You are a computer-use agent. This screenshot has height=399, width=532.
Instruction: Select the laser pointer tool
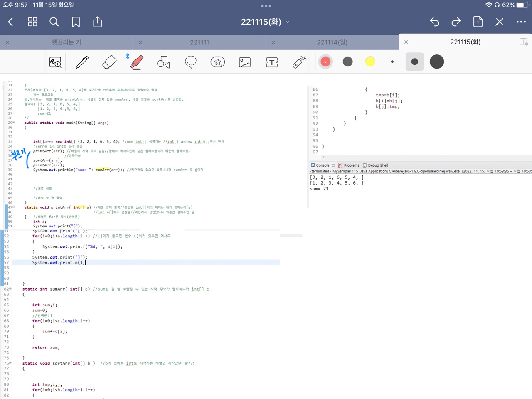[x=299, y=62]
